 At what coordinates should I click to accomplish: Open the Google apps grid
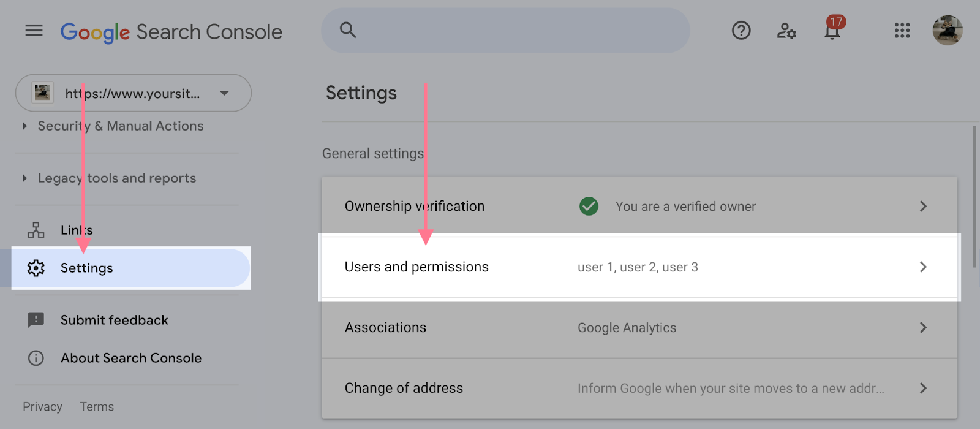(x=901, y=31)
